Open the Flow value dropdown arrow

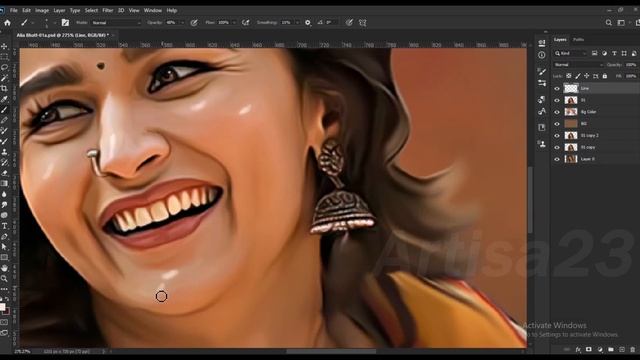coord(234,23)
